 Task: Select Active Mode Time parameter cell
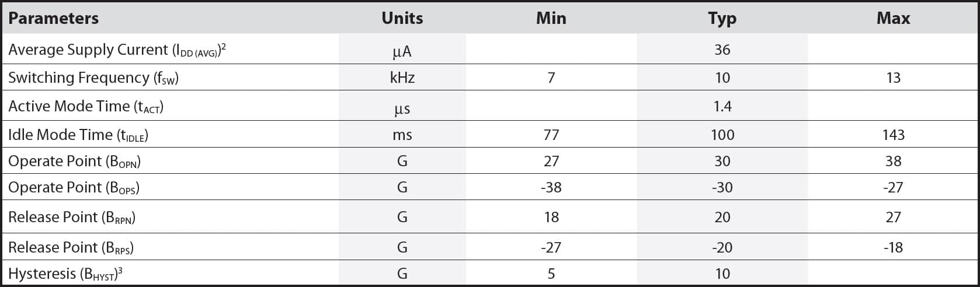pyautogui.click(x=86, y=106)
